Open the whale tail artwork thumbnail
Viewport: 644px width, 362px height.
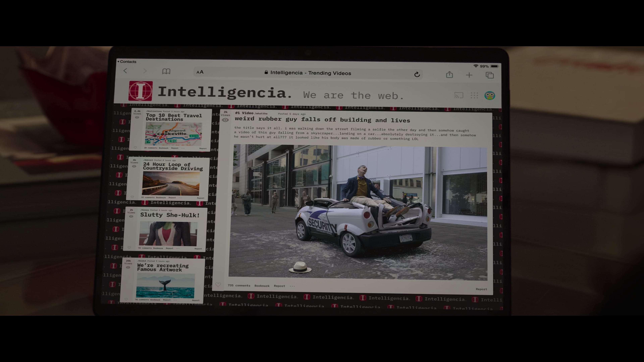[x=165, y=285]
